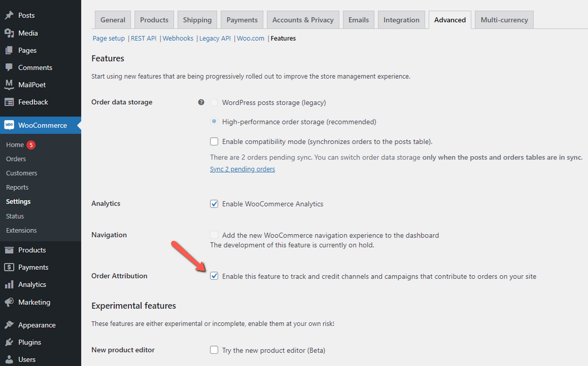Screen dimensions: 588x366
Task: Select High-performance order storage option
Action: [214, 122]
